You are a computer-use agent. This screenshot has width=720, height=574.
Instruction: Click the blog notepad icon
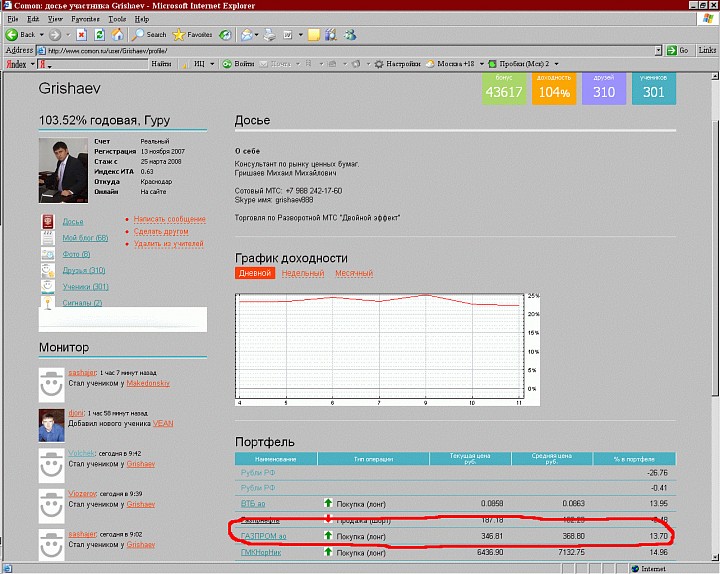click(48, 237)
